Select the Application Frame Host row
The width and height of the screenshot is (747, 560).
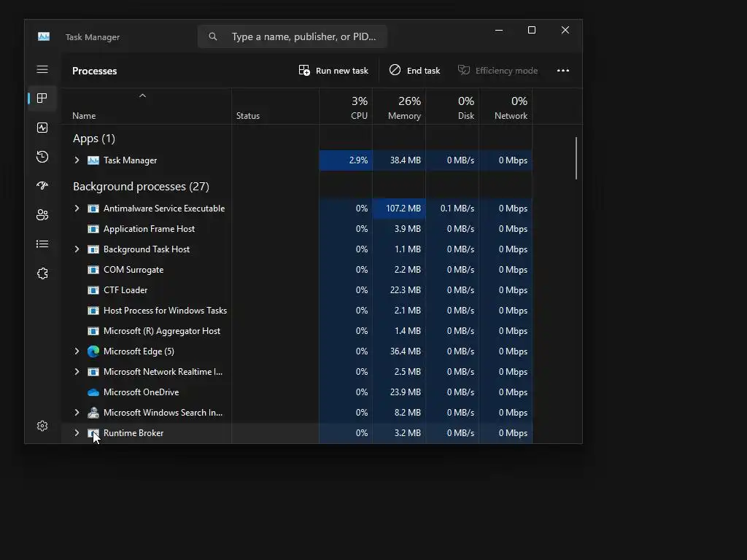[x=296, y=229]
